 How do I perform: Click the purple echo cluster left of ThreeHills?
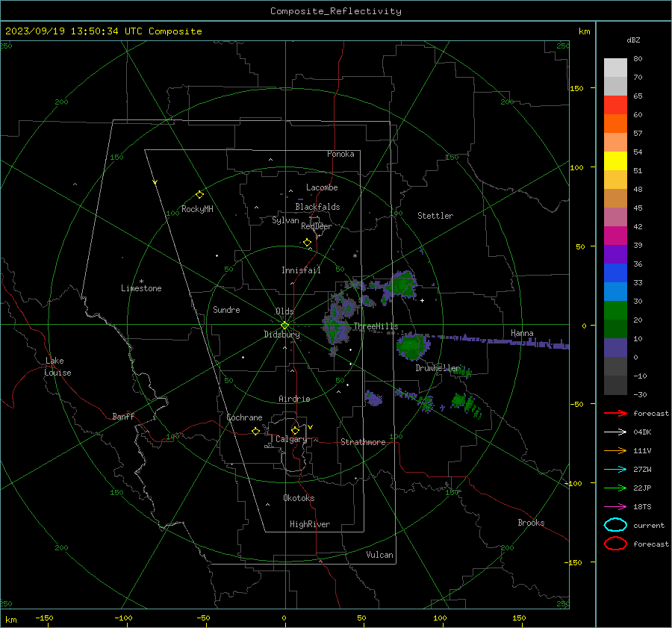coord(336,329)
